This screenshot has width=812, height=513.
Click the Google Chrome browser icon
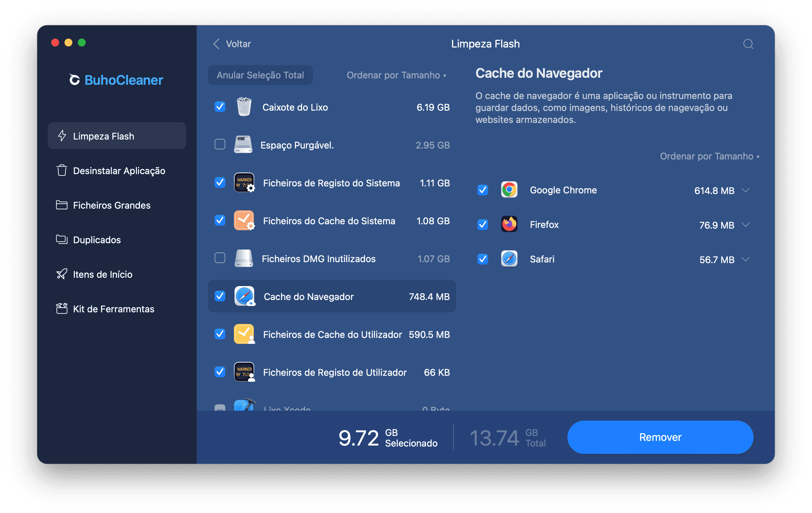(x=509, y=190)
